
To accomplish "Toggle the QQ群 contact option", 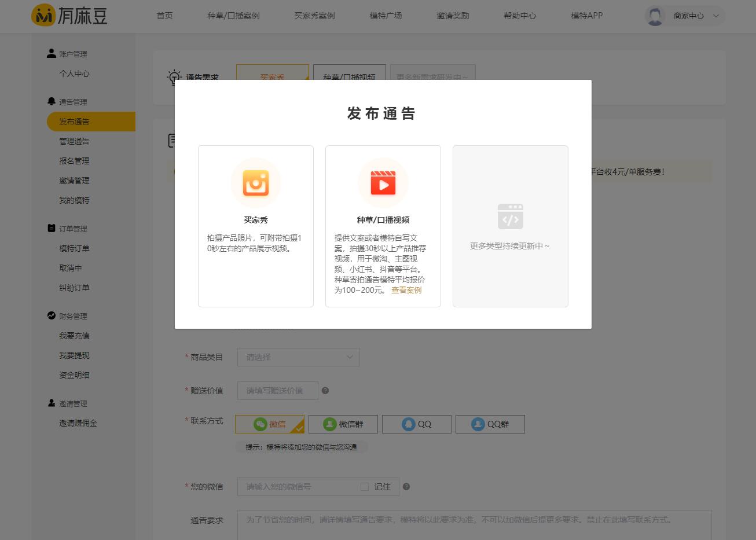I will [x=490, y=424].
